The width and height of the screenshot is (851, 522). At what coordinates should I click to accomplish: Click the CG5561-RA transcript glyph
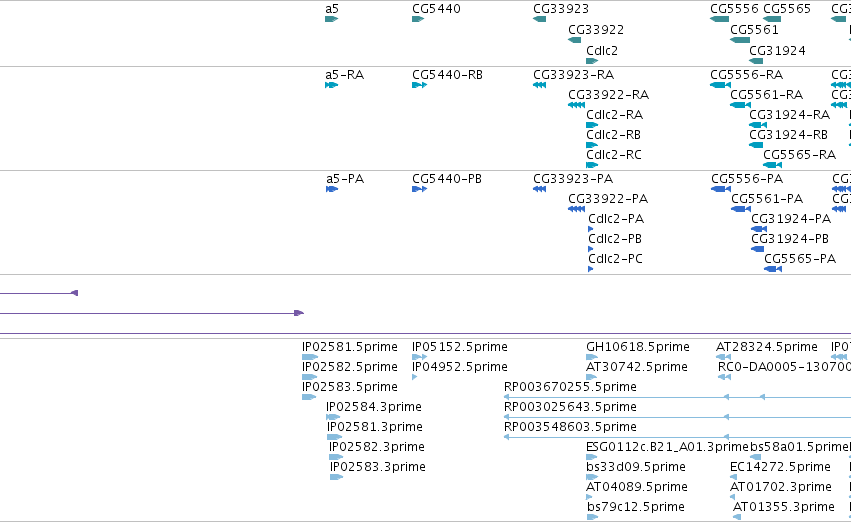741,105
